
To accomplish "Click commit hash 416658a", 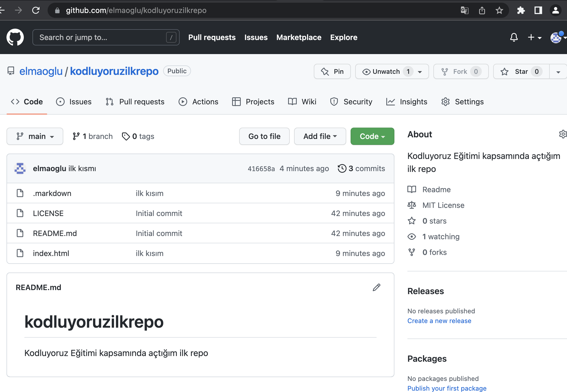I will pos(261,169).
